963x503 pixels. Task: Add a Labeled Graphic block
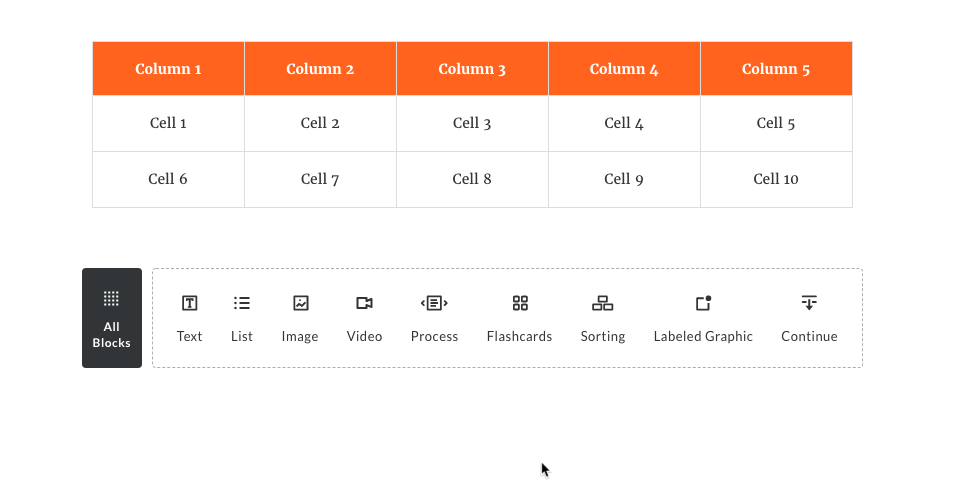click(703, 318)
